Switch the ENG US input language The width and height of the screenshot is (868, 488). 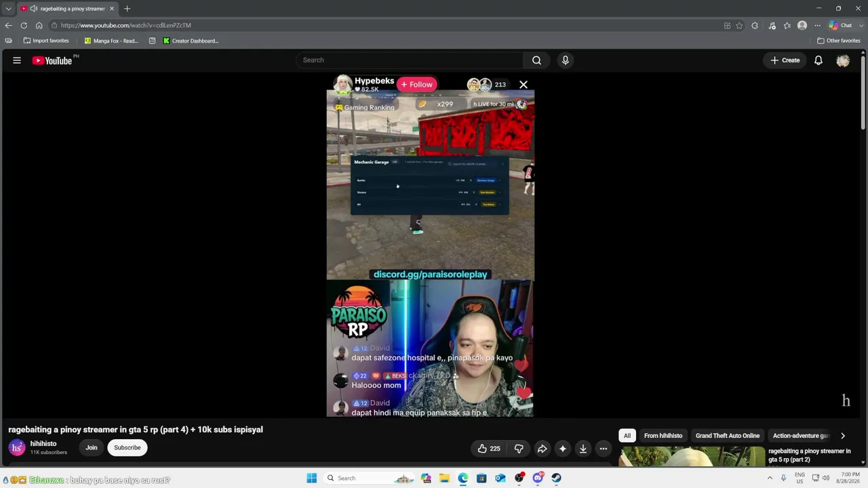pyautogui.click(x=800, y=478)
